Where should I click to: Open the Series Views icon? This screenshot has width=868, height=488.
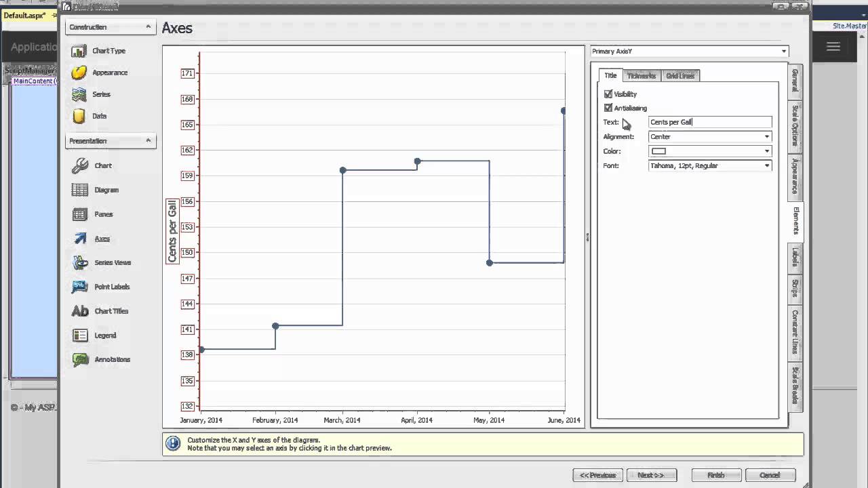click(80, 262)
